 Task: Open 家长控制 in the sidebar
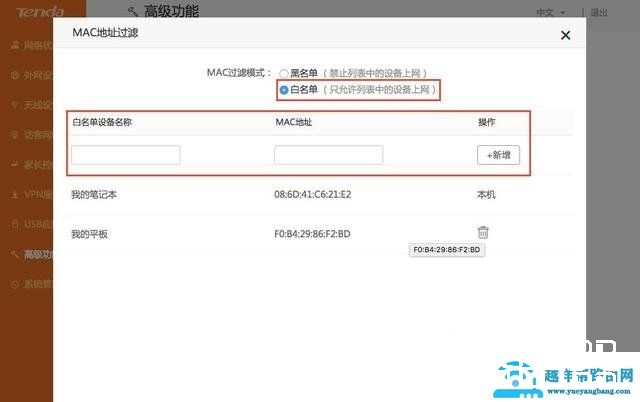click(32, 164)
